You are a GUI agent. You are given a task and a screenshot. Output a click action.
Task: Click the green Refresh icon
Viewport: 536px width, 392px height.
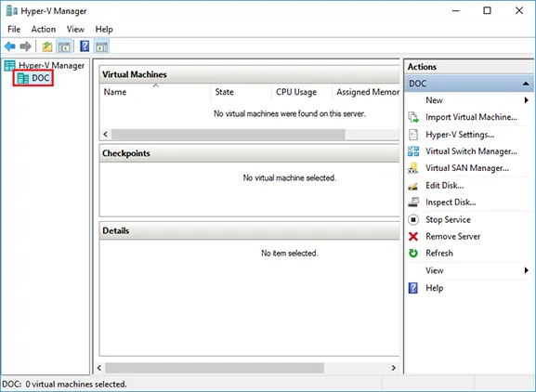coord(413,254)
